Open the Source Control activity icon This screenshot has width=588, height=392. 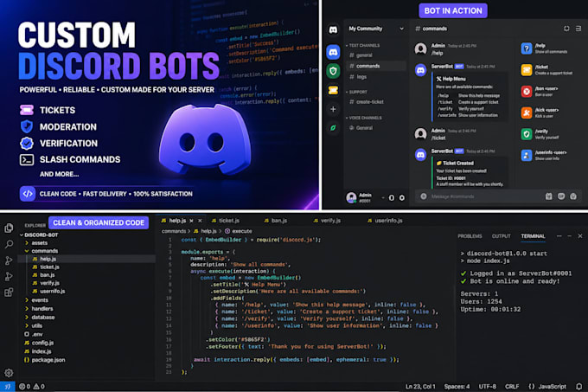tap(9, 260)
